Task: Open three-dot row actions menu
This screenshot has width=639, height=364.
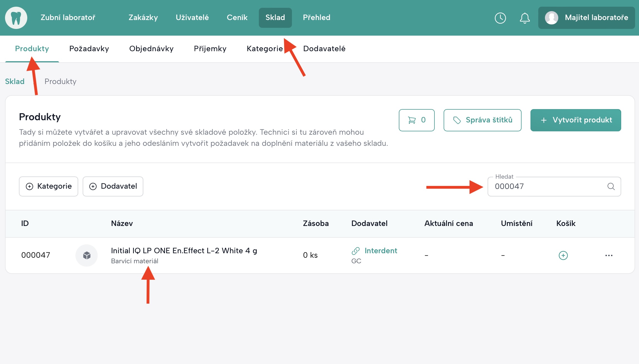Action: coord(609,255)
